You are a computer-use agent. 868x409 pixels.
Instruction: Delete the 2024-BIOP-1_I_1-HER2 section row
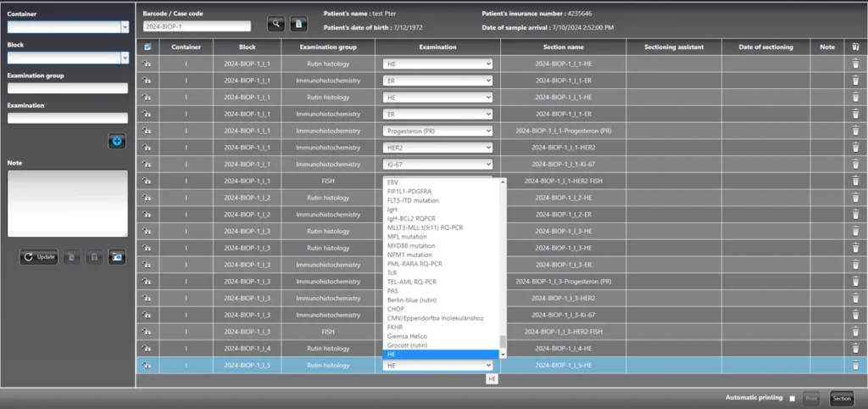855,148
